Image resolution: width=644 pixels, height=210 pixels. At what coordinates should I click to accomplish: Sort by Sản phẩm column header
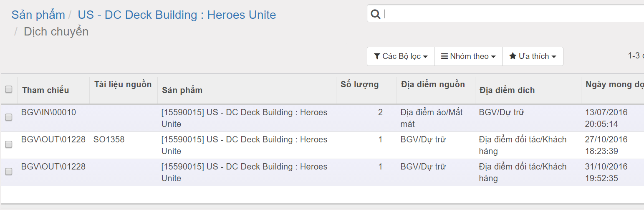pyautogui.click(x=182, y=90)
